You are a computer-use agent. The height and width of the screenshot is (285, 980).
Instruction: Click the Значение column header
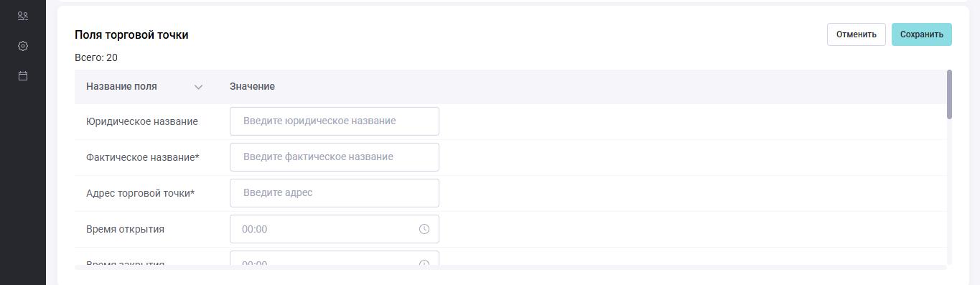click(x=252, y=86)
